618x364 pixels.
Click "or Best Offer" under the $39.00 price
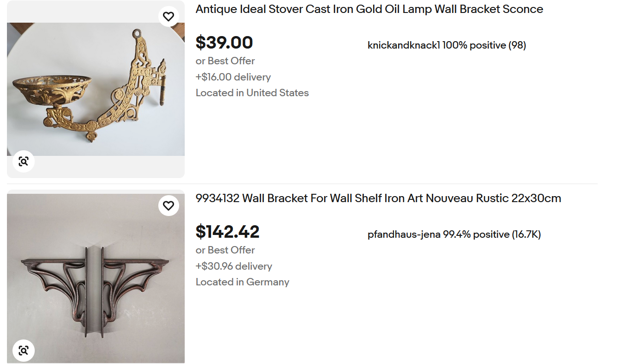225,61
